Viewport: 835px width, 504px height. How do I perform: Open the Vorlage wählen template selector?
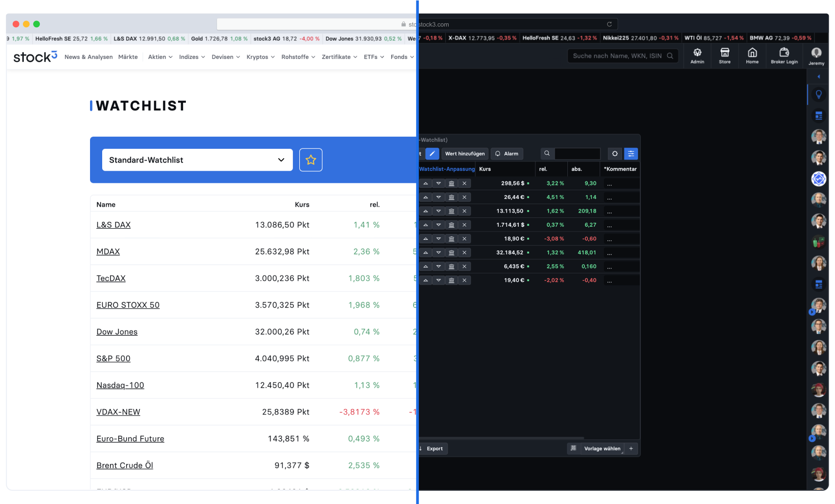click(x=602, y=449)
